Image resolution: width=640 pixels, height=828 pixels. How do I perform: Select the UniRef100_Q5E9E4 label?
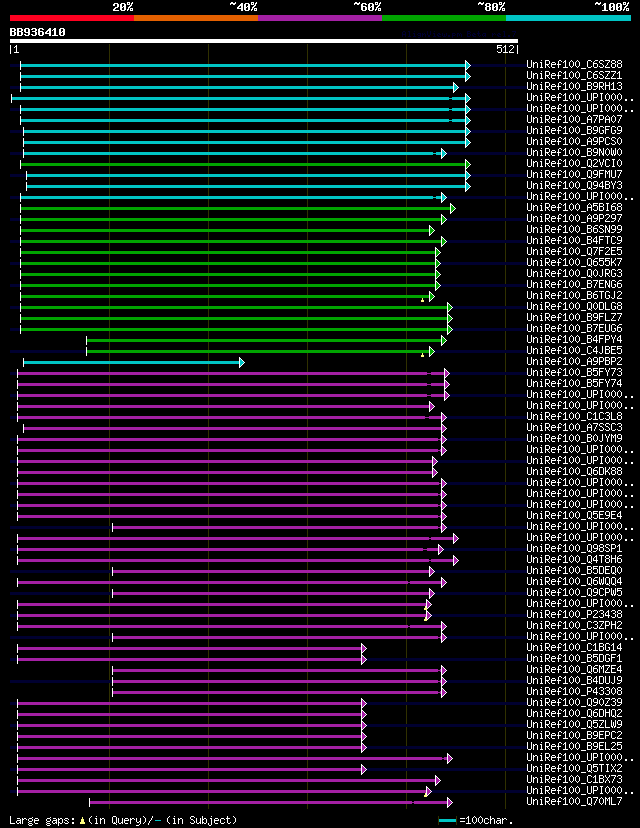[574, 515]
